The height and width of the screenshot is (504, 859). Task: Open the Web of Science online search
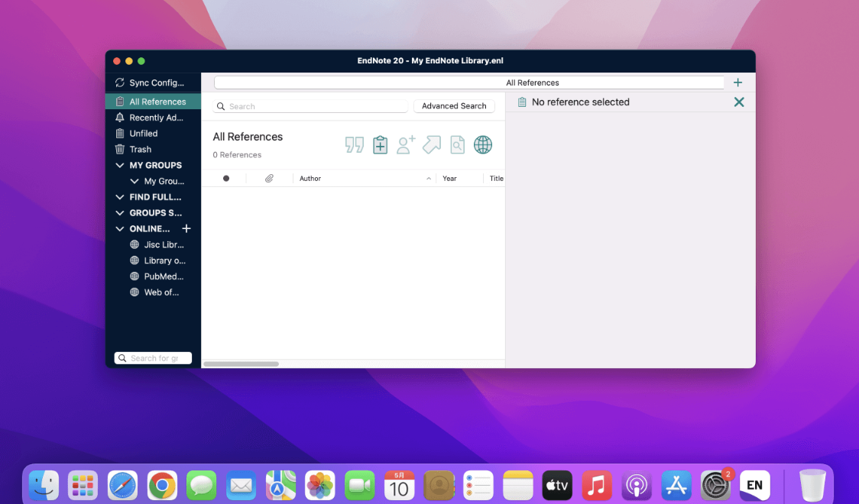154,292
